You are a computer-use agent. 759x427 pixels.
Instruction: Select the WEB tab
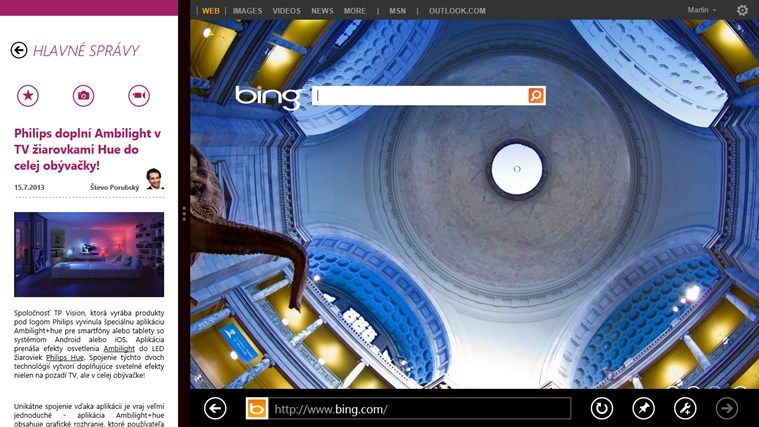tap(211, 11)
